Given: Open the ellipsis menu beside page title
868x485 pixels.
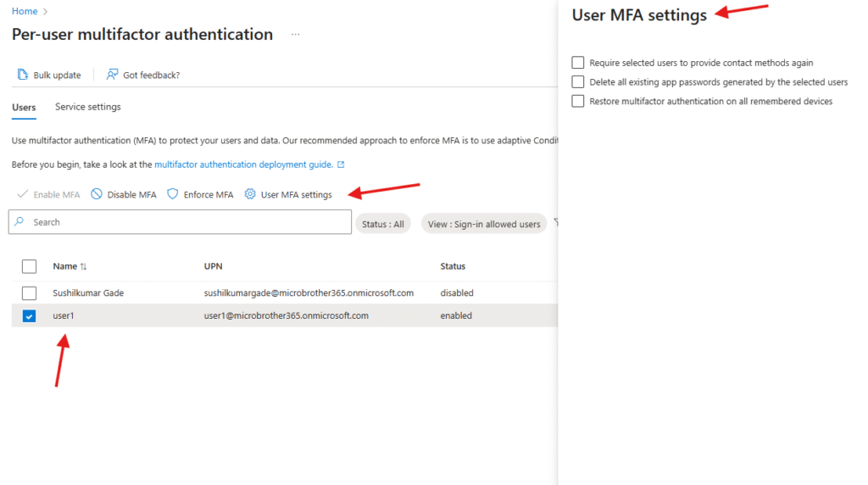Looking at the screenshot, I should [x=295, y=35].
